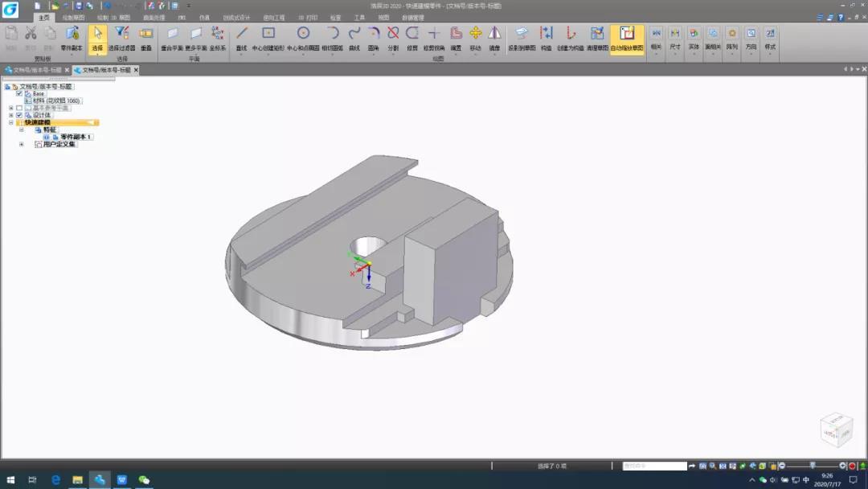Image resolution: width=868 pixels, height=489 pixels.
Task: Choose the 更多平面 (more planes) tool
Action: point(196,39)
